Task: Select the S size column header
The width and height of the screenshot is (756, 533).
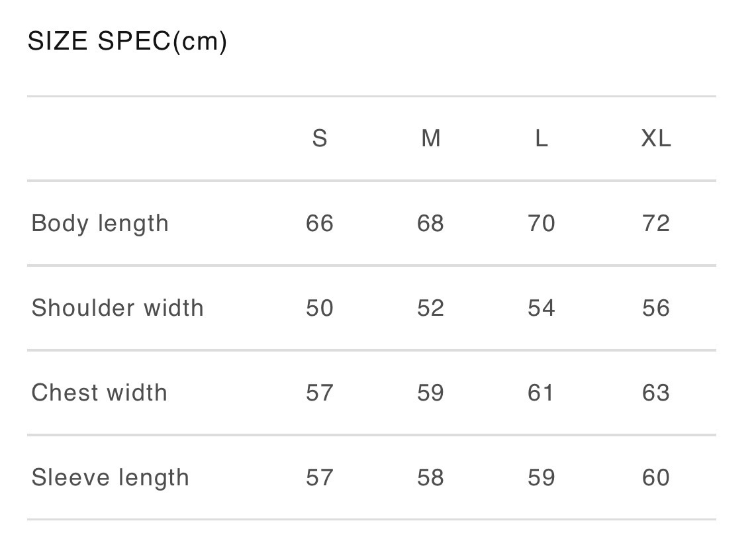Action: click(320, 139)
